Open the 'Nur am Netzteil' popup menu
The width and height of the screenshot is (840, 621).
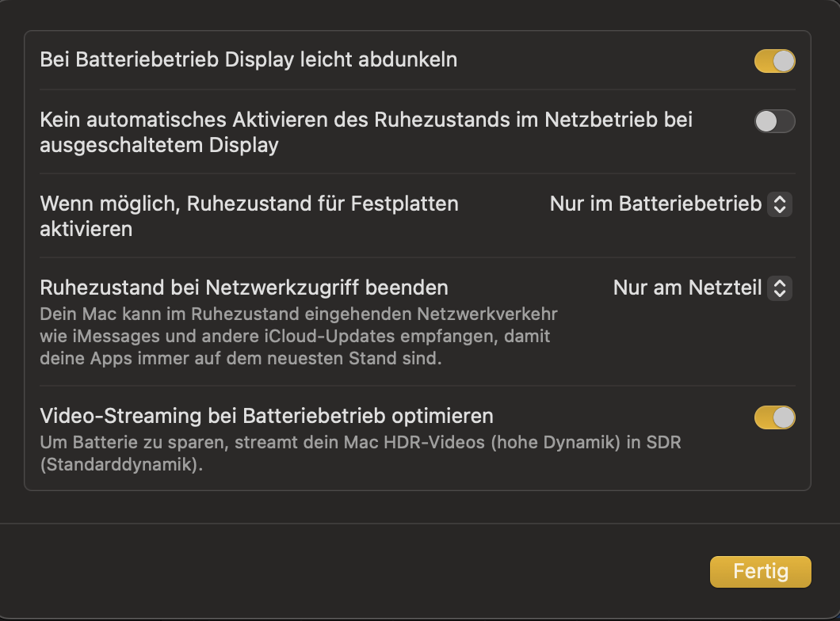tap(701, 288)
